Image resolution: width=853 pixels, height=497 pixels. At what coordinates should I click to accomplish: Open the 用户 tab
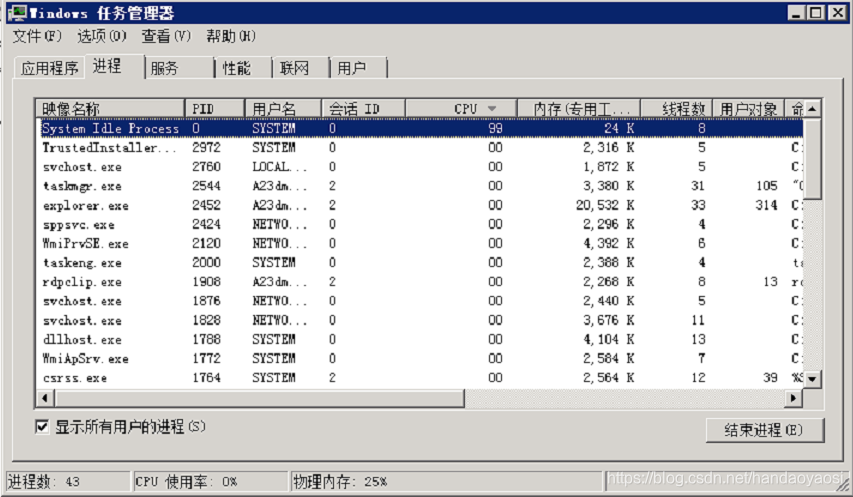point(358,68)
